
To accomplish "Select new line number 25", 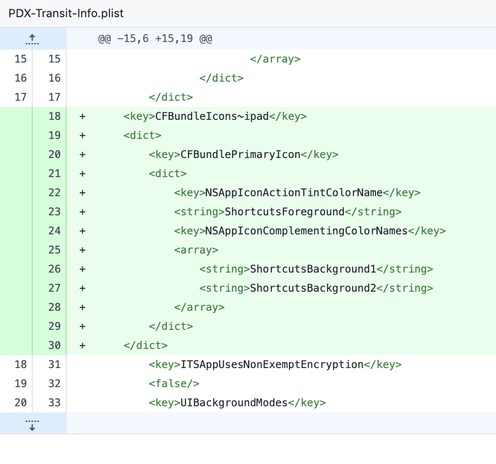I will click(x=54, y=250).
